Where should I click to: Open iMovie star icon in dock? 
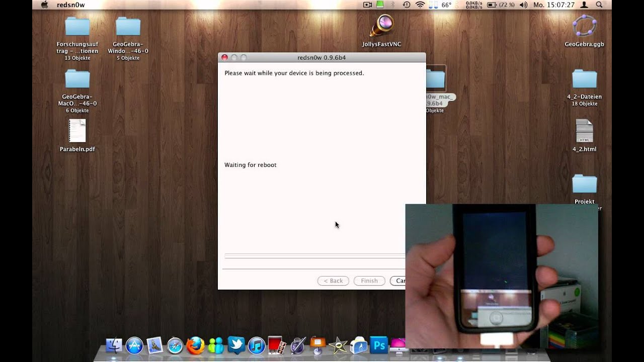(x=339, y=345)
